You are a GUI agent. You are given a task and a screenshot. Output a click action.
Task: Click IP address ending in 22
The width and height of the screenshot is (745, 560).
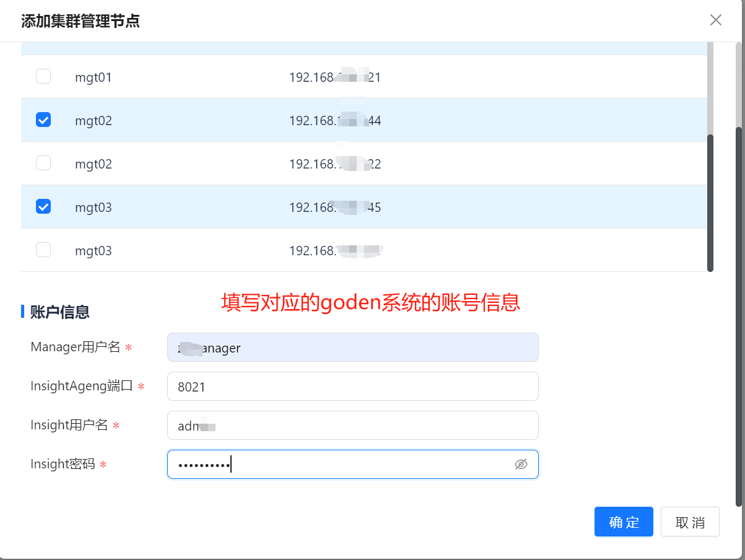335,164
